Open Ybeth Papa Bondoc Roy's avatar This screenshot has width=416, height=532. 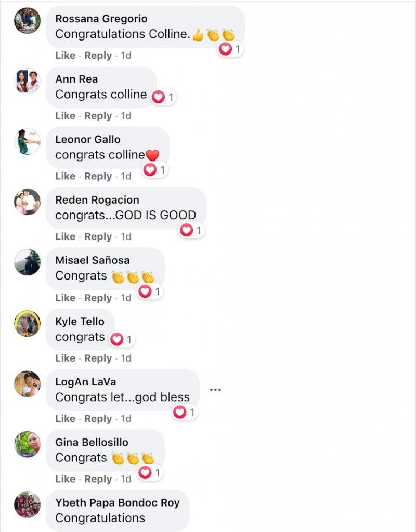pos(27,504)
